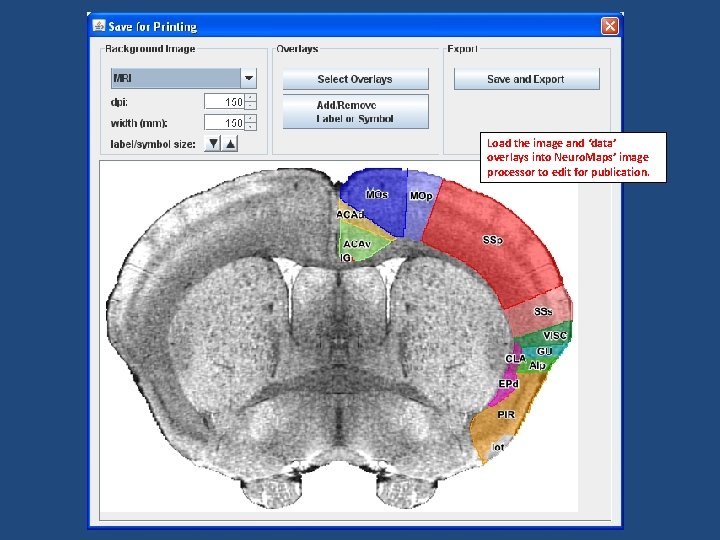Click the ACAd label on overlay
Viewport: 720px width, 540px height.
pyautogui.click(x=350, y=215)
